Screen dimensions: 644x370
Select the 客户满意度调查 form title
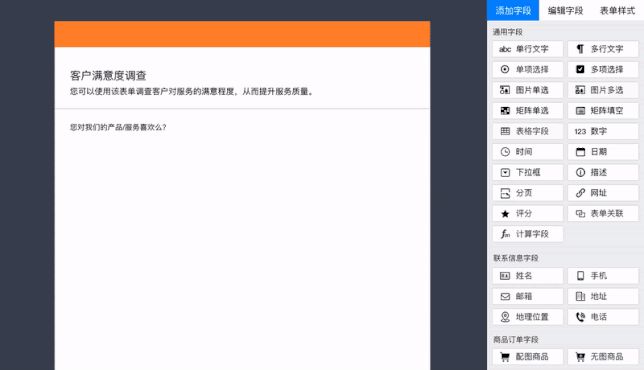(x=108, y=76)
